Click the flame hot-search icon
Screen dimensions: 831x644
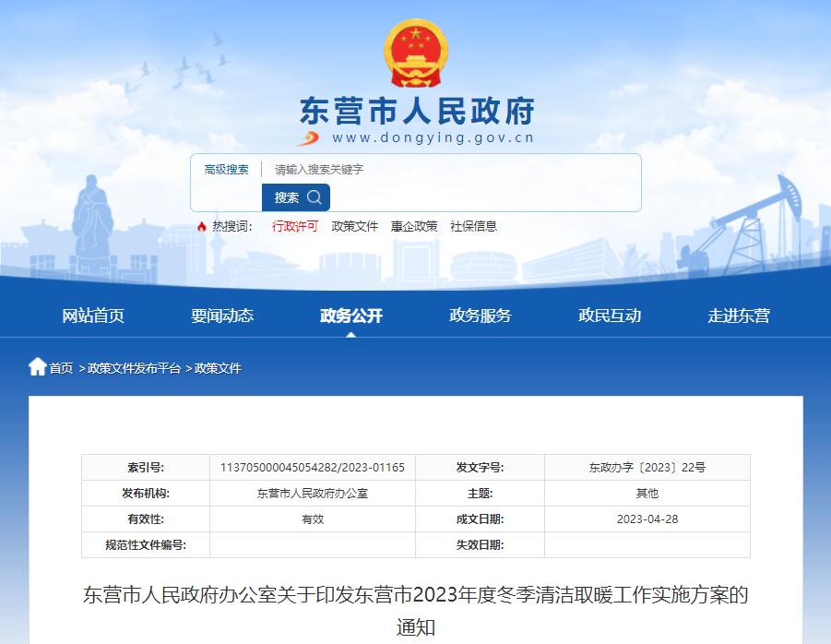click(201, 227)
